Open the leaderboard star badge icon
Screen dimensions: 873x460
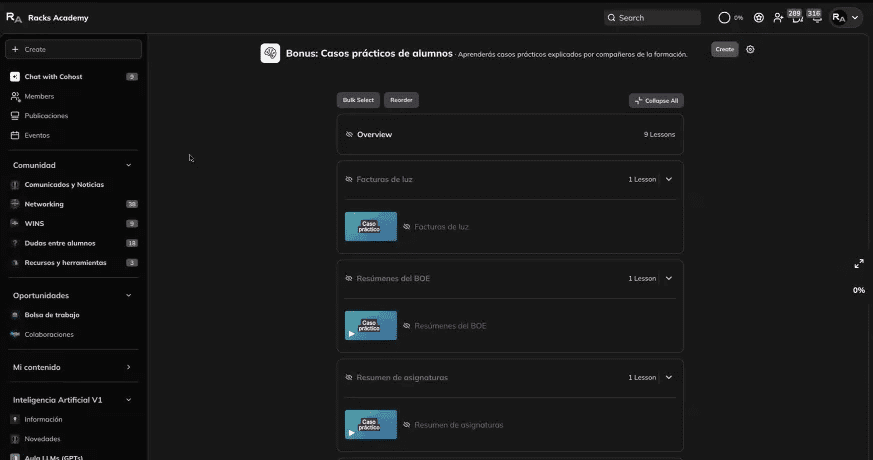pyautogui.click(x=759, y=18)
